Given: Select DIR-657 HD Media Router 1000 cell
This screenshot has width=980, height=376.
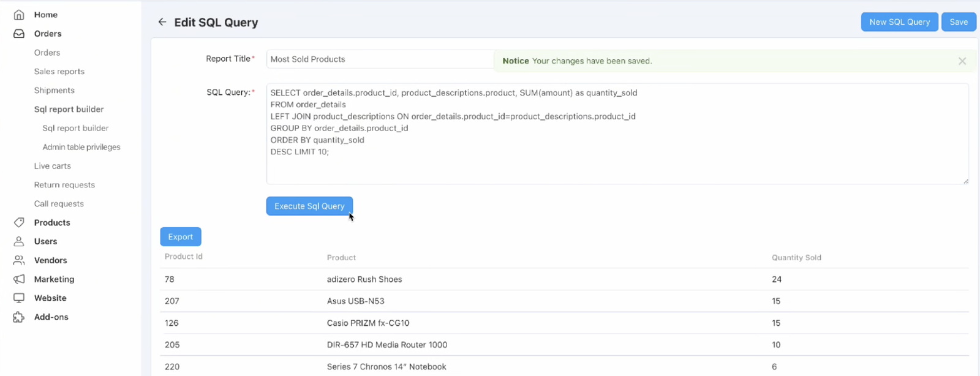Looking at the screenshot, I should 387,345.
